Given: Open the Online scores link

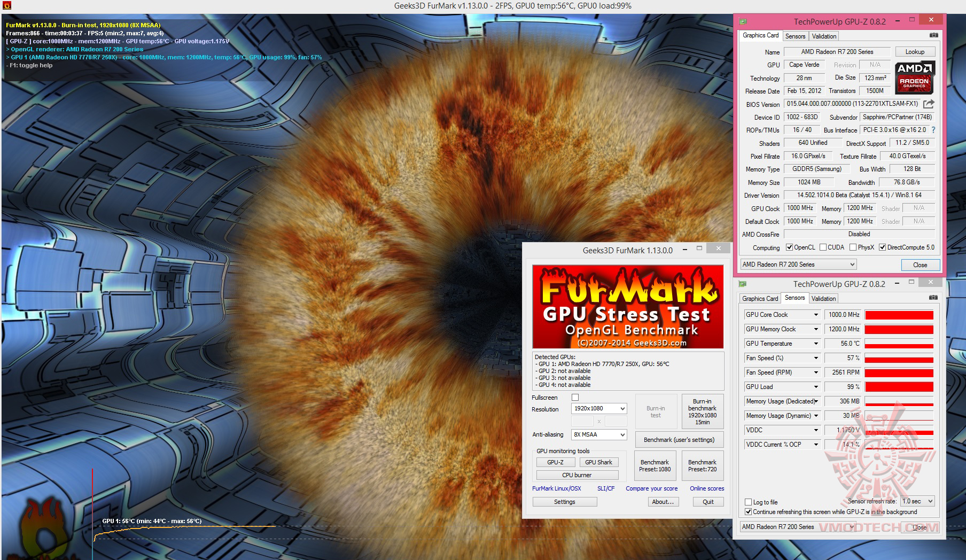Looking at the screenshot, I should click(707, 488).
